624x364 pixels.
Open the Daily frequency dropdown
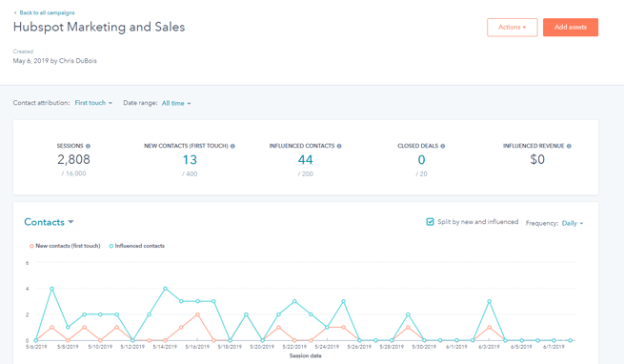[573, 223]
